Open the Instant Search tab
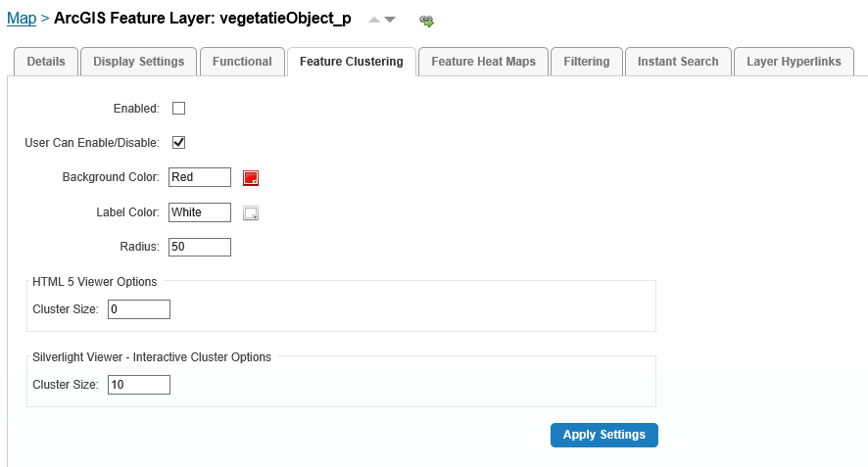Image resolution: width=868 pixels, height=467 pixels. tap(678, 62)
